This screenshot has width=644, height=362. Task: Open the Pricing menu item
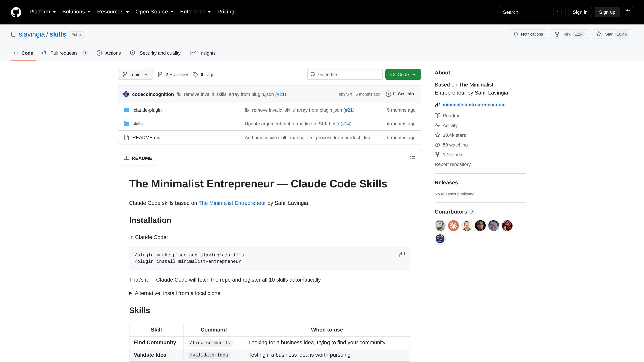pos(226,12)
